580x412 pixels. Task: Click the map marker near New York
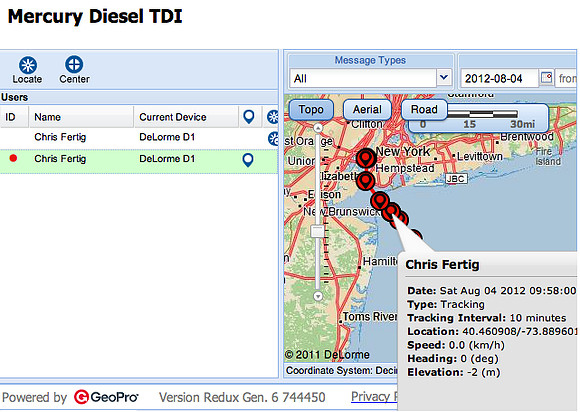click(365, 158)
